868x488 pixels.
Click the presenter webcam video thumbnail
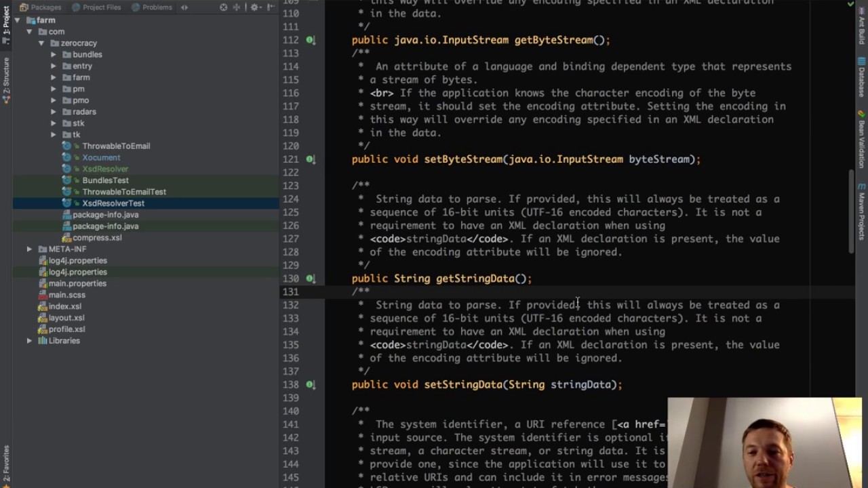click(x=764, y=443)
